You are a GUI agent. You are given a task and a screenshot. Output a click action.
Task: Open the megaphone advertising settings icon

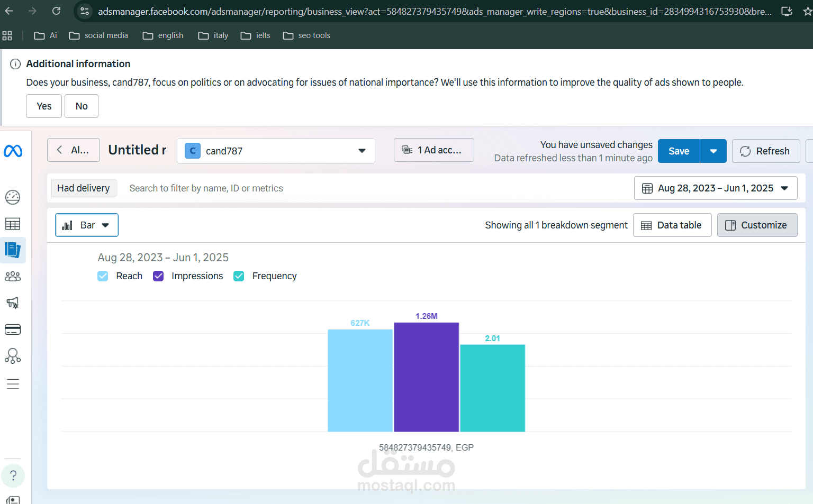(13, 303)
